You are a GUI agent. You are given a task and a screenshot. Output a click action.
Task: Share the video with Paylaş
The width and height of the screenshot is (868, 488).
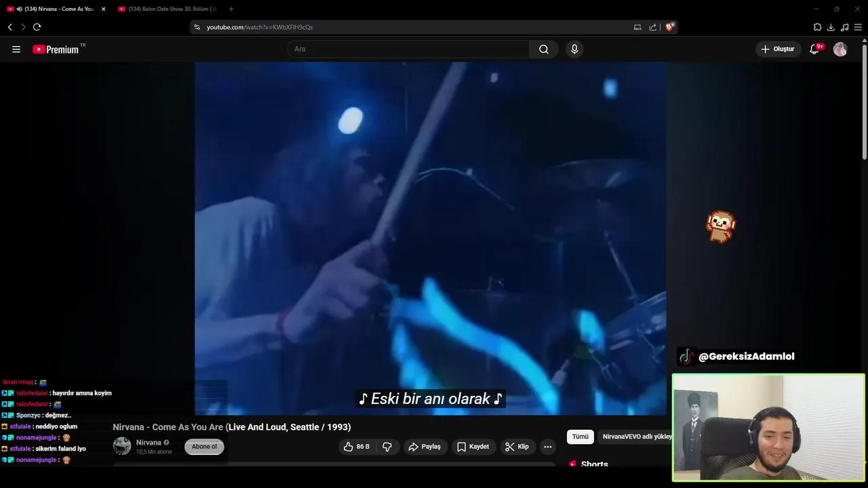coord(425,447)
